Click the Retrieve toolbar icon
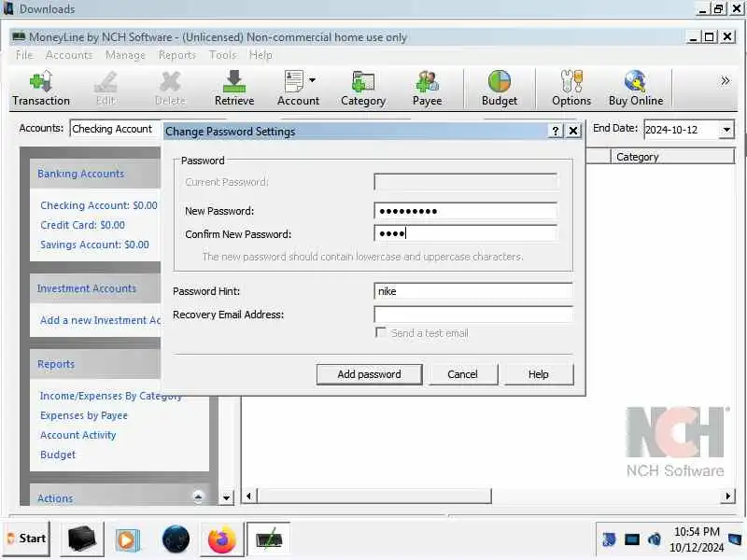747x560 pixels. pos(234,89)
